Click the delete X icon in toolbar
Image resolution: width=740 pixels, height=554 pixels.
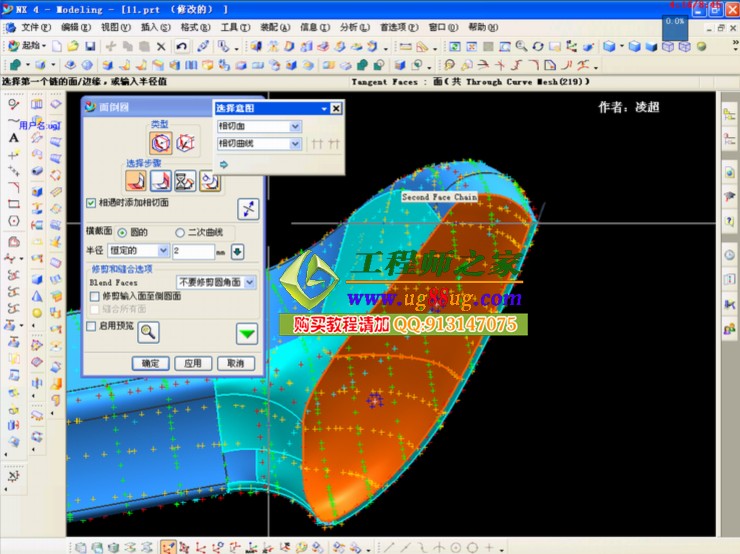pyautogui.click(x=161, y=46)
